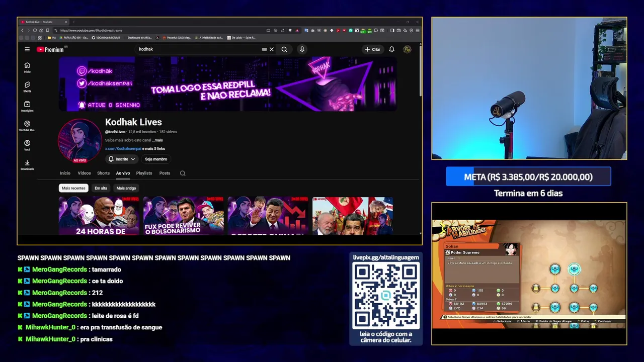Viewport: 644px width, 362px height.
Task: Reload the browser page
Action: pyautogui.click(x=35, y=30)
